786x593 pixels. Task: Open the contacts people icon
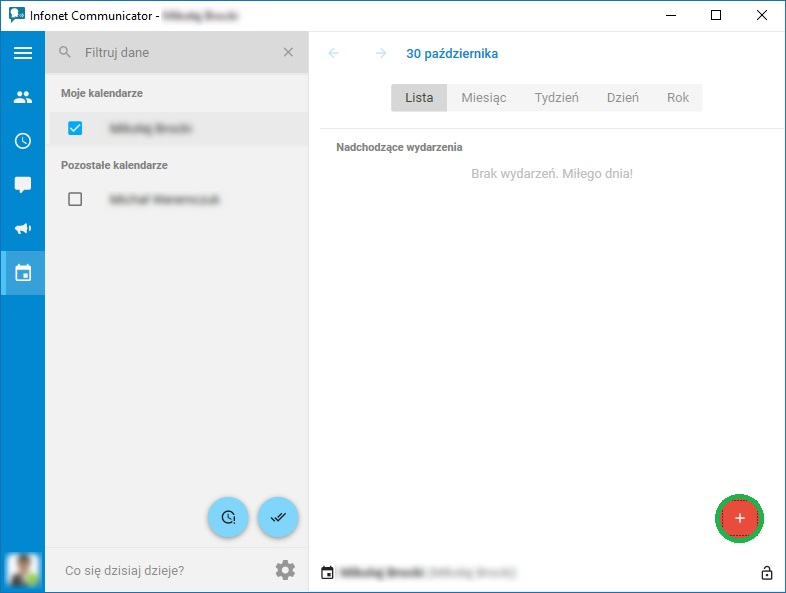point(23,97)
